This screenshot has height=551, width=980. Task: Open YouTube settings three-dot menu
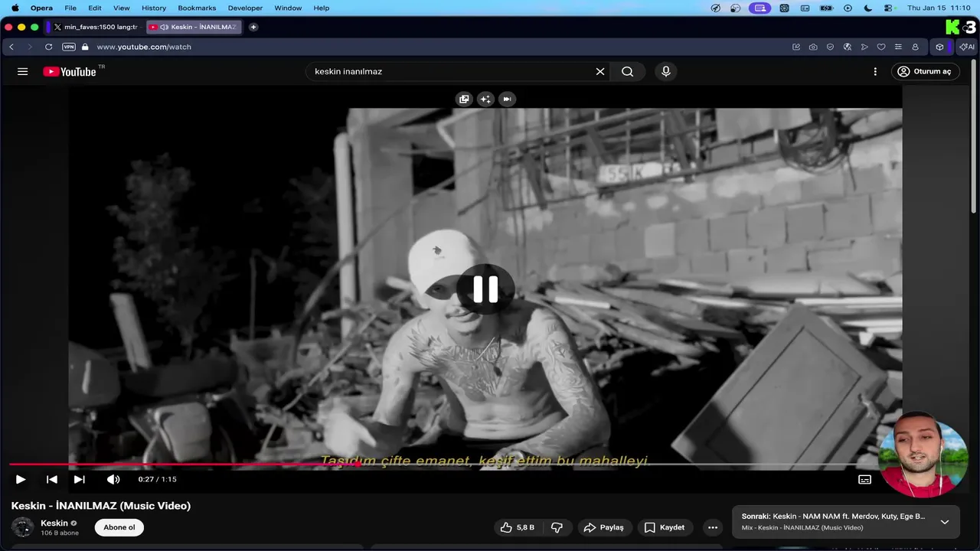click(875, 71)
